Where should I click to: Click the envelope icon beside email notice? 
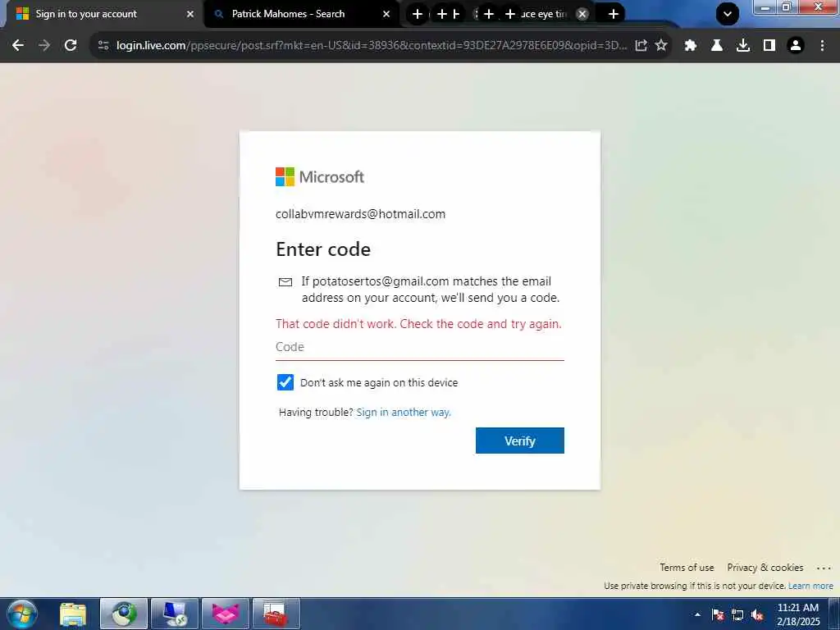(x=285, y=282)
